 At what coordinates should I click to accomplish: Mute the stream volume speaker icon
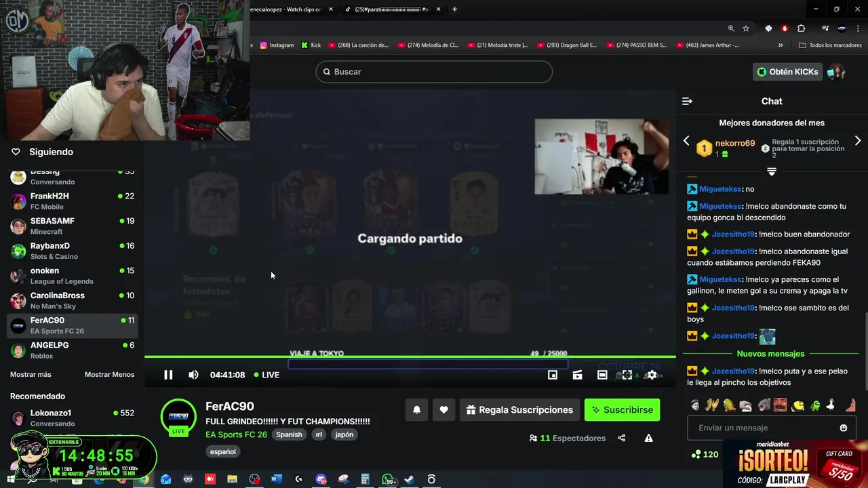[x=193, y=375]
